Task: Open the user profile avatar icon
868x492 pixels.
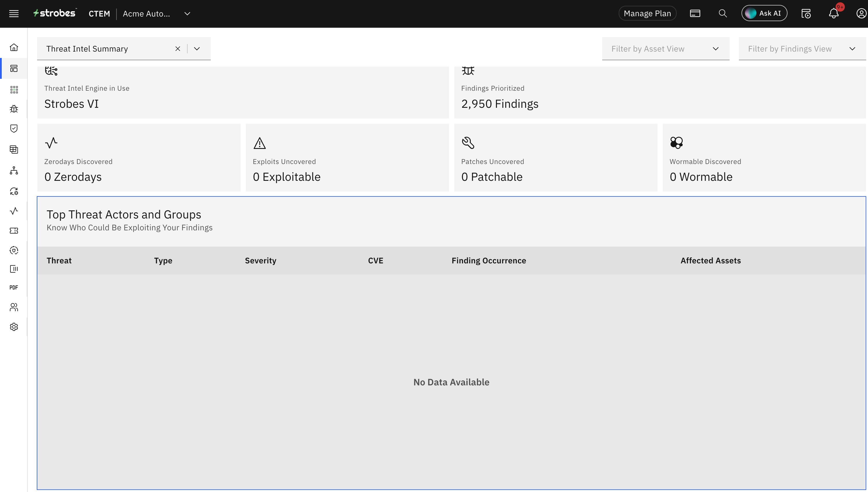Action: 861,14
